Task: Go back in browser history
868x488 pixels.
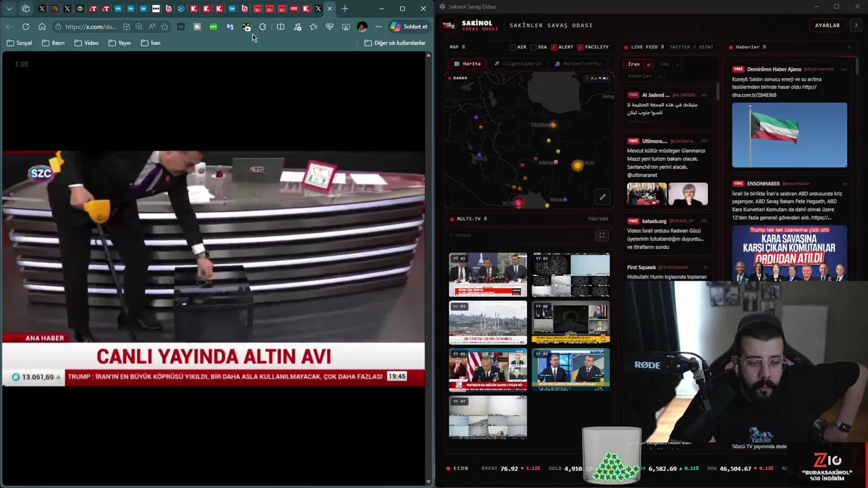Action: click(x=9, y=26)
